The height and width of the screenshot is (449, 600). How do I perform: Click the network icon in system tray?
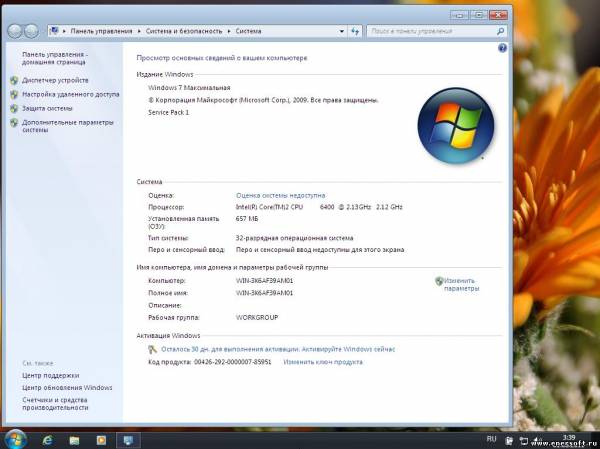click(523, 441)
